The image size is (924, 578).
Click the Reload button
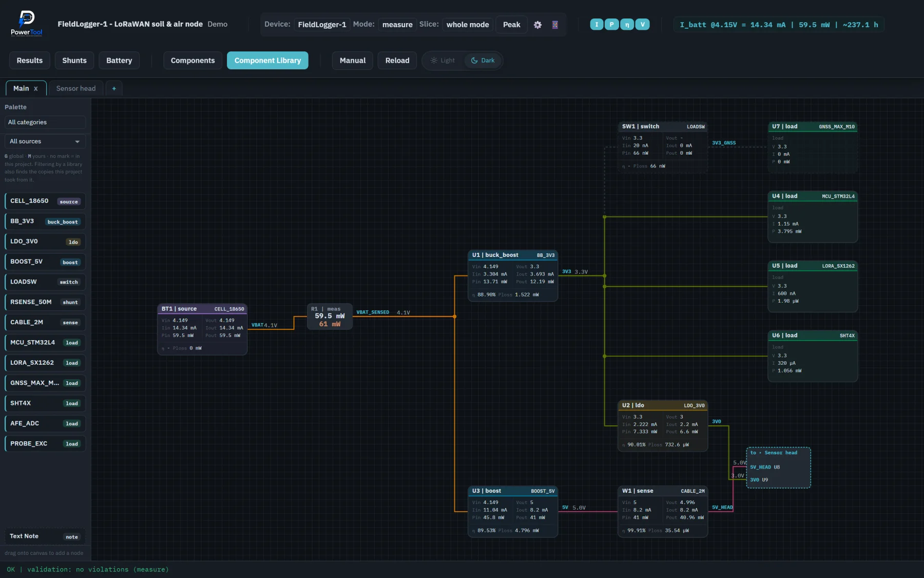click(x=397, y=61)
